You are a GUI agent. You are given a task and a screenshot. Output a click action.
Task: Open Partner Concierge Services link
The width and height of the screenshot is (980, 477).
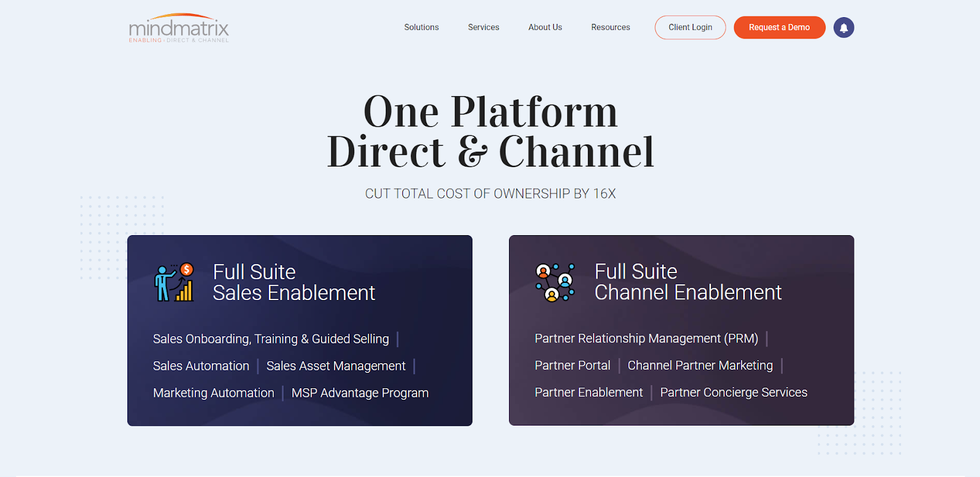pyautogui.click(x=733, y=392)
